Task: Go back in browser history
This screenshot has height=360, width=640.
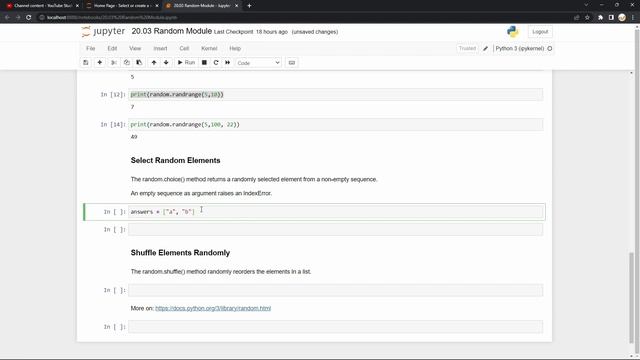Action: click(7, 18)
